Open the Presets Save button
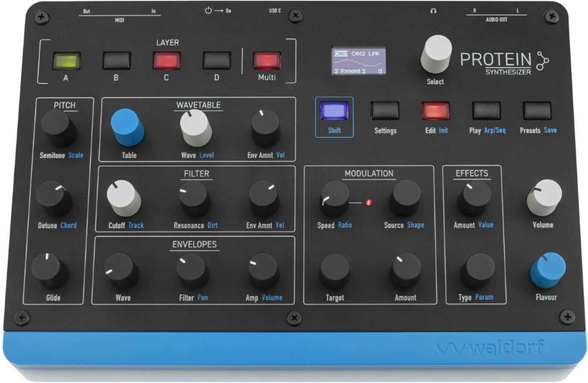This screenshot has width=588, height=383. click(537, 111)
